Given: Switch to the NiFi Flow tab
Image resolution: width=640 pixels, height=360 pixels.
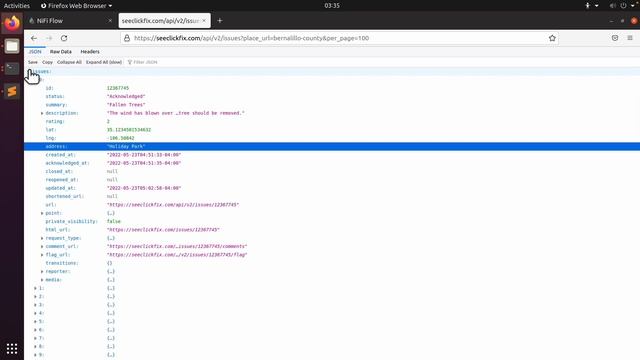Looking at the screenshot, I should 70,20.
